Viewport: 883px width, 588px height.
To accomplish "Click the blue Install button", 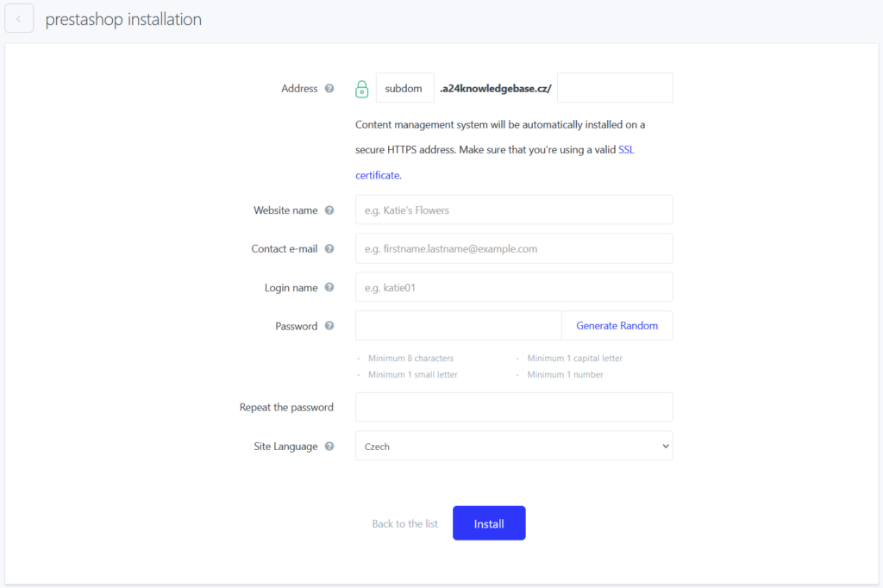I will coord(490,523).
